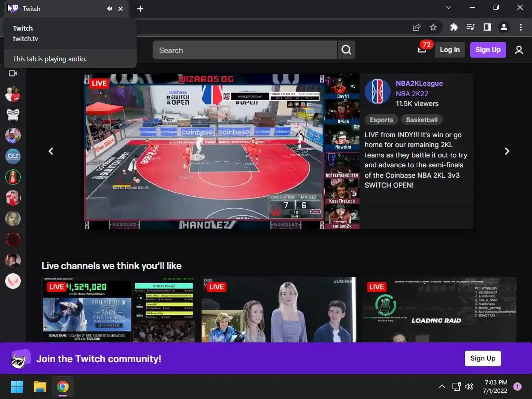532x399 pixels.
Task: Expand the sidebar camera channels icon
Action: [13, 73]
